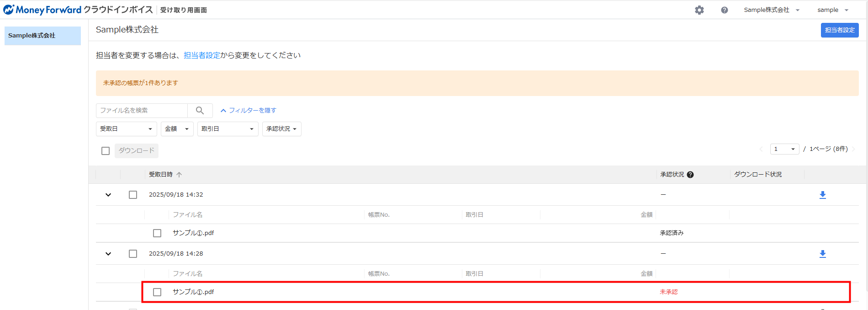Open the Sample株式会社 account menu
Viewport: 868px width, 310px height.
pyautogui.click(x=771, y=10)
